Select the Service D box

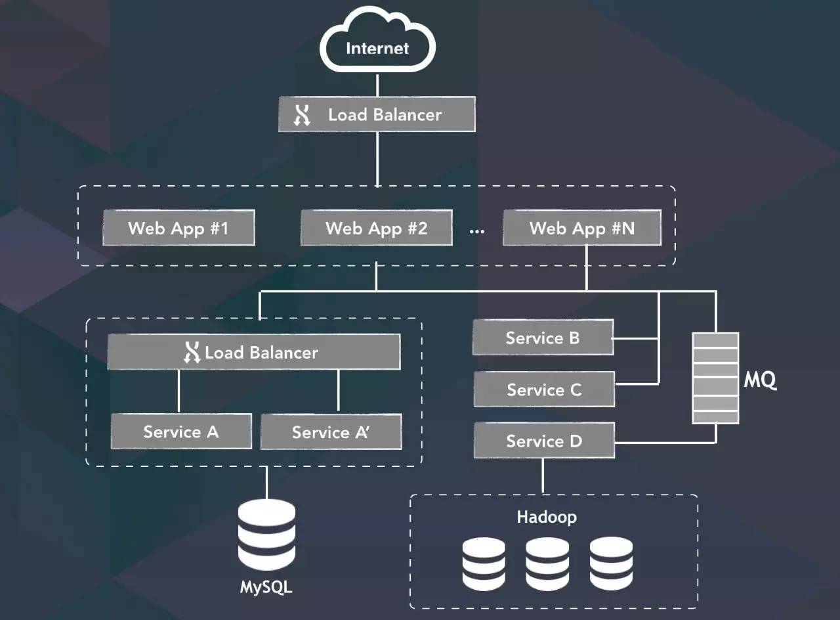[544, 441]
